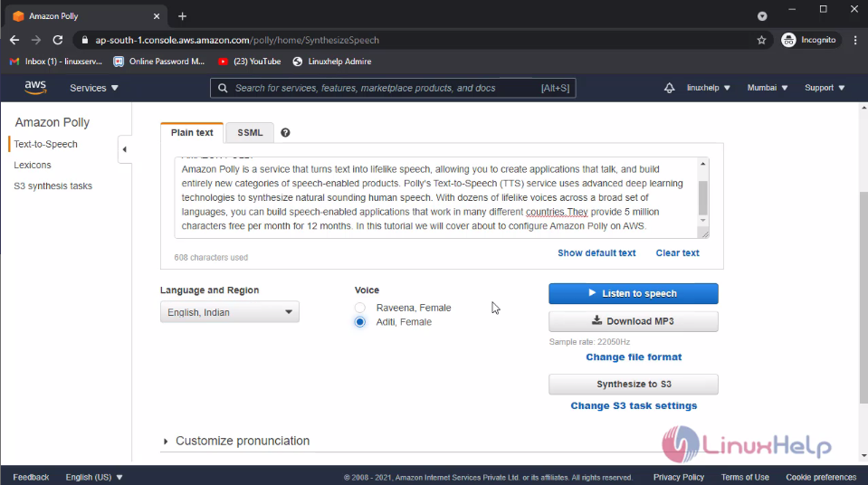Open the Cookie preferences link
Image resolution: width=868 pixels, height=485 pixels.
(821, 477)
